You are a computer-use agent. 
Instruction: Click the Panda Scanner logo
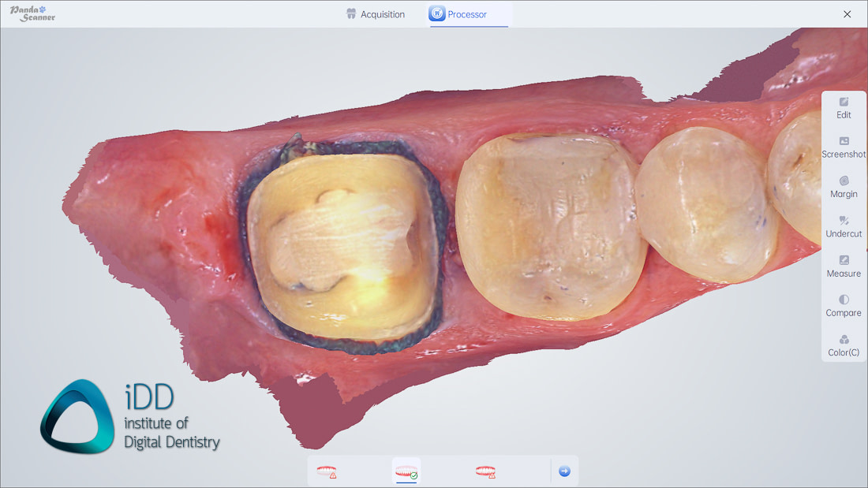point(32,13)
